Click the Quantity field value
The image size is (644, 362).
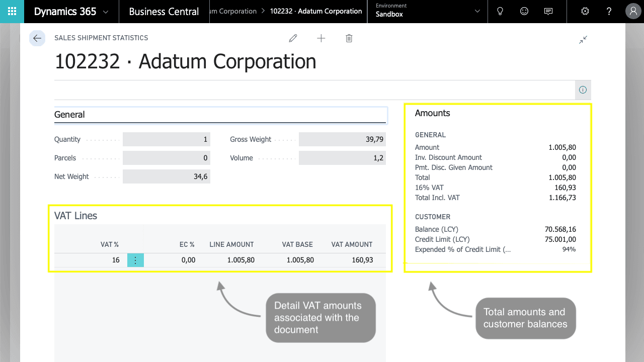pos(167,139)
